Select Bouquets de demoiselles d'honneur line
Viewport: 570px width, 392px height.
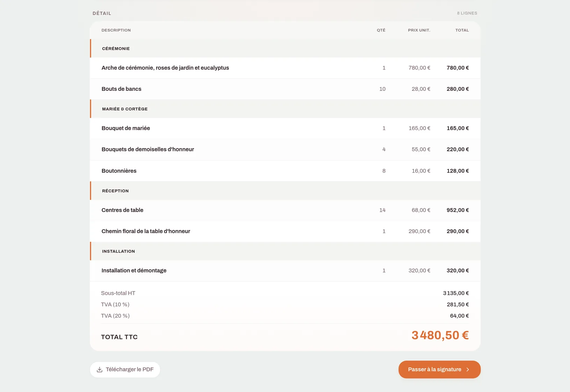[x=285, y=150]
